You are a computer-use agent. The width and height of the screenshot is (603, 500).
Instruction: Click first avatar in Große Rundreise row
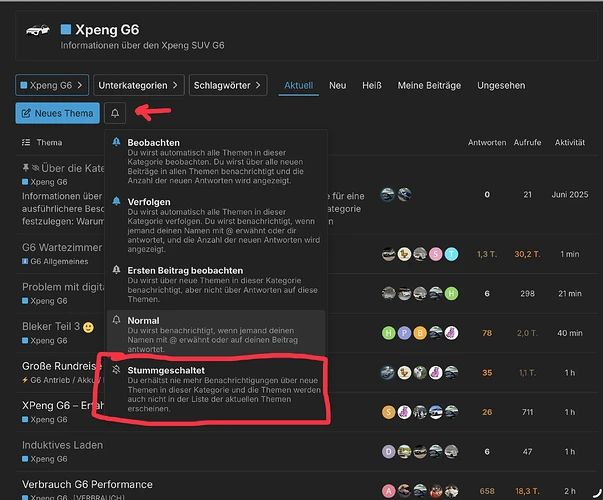point(388,373)
